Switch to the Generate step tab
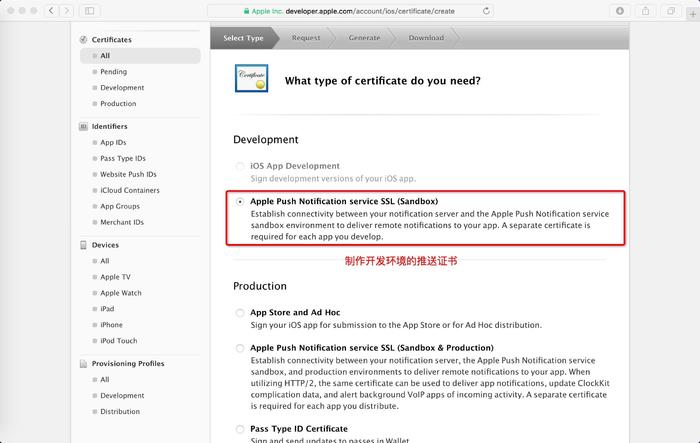The width and height of the screenshot is (700, 443). pyautogui.click(x=364, y=38)
